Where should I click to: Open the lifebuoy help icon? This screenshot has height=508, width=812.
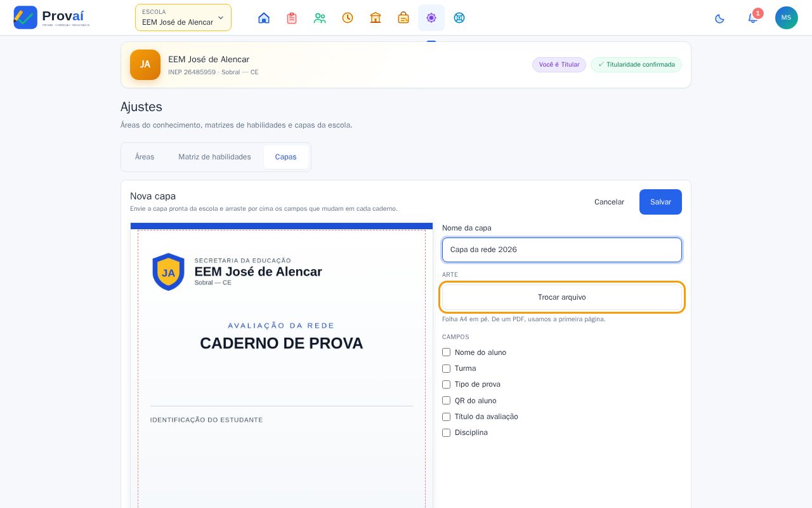459,18
